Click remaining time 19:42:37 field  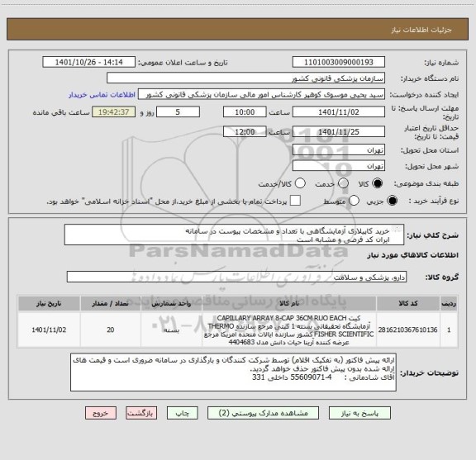coord(114,112)
